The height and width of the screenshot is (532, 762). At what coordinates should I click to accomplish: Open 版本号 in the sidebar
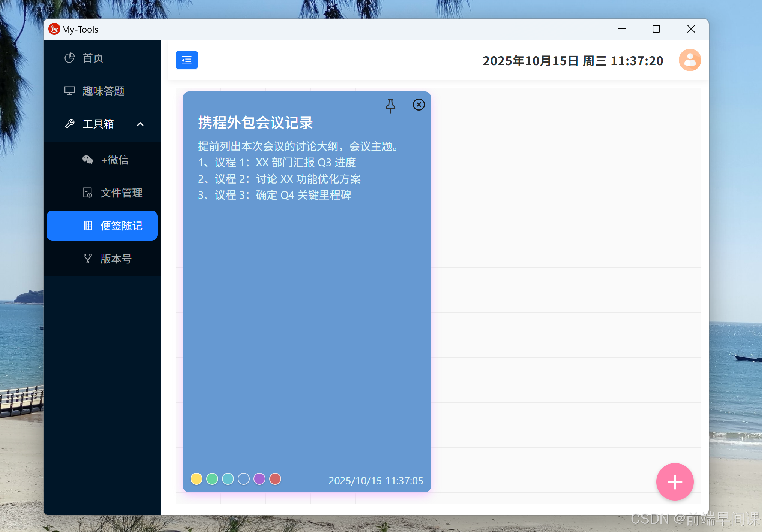click(102, 259)
